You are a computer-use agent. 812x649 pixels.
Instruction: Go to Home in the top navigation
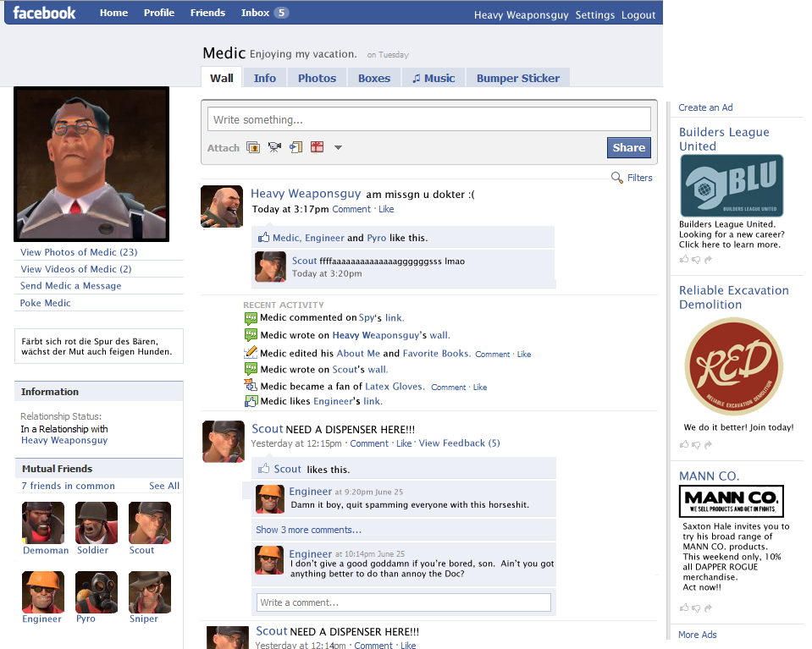coord(114,13)
